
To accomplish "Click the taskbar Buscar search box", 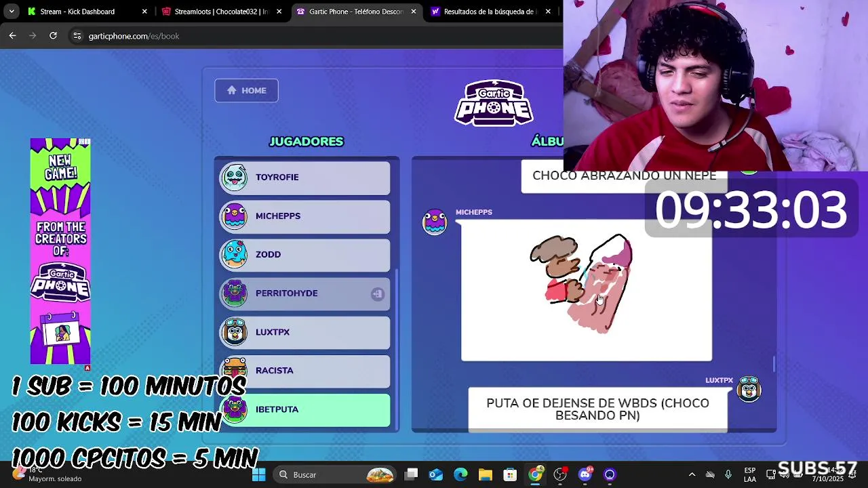I will point(336,474).
